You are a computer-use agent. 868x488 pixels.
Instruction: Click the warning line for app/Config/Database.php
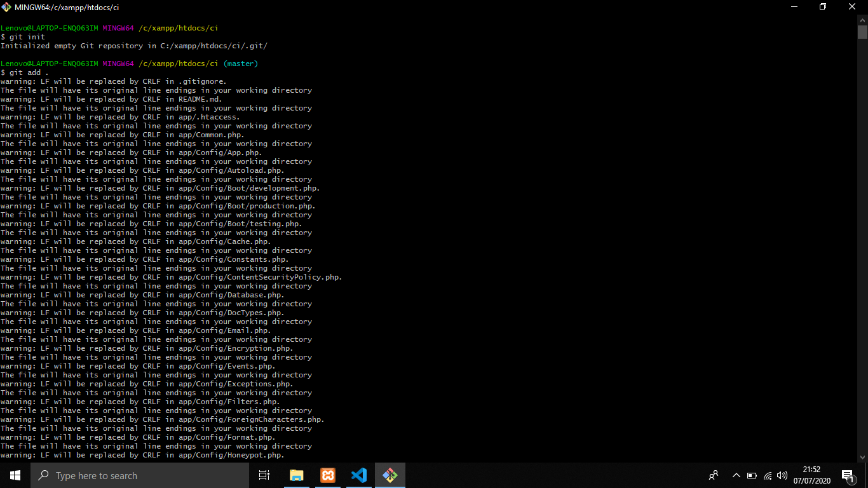[142, 295]
